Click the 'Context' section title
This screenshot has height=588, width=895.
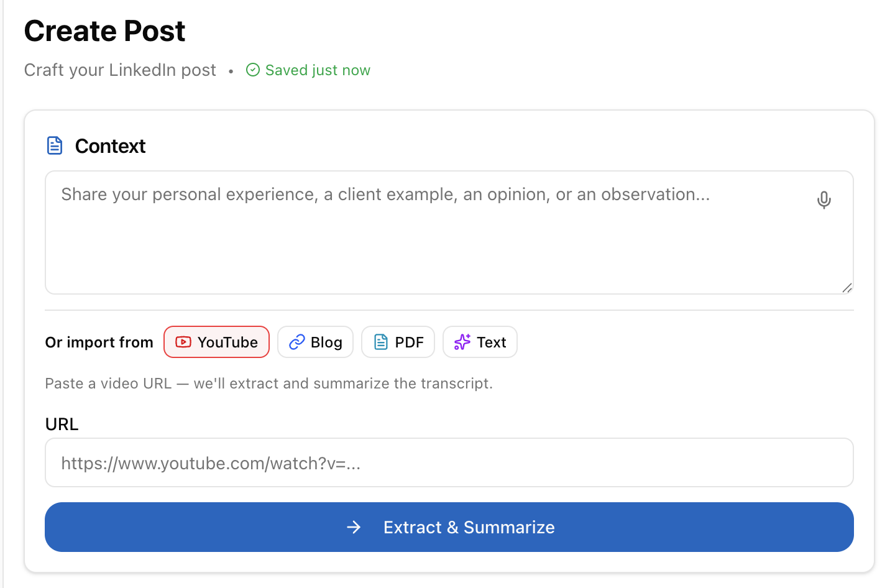click(x=110, y=146)
